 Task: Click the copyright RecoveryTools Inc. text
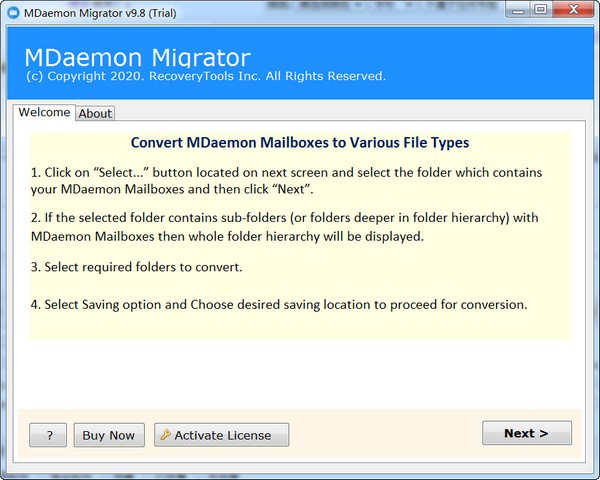click(x=206, y=76)
